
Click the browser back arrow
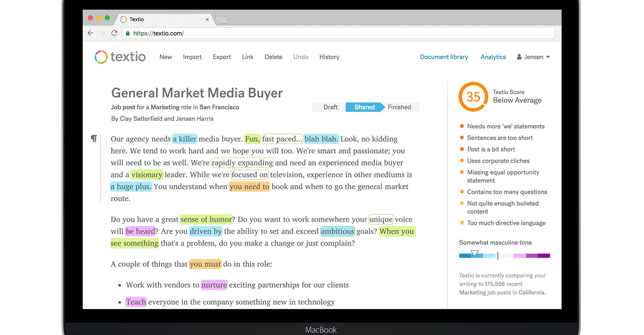(x=90, y=33)
